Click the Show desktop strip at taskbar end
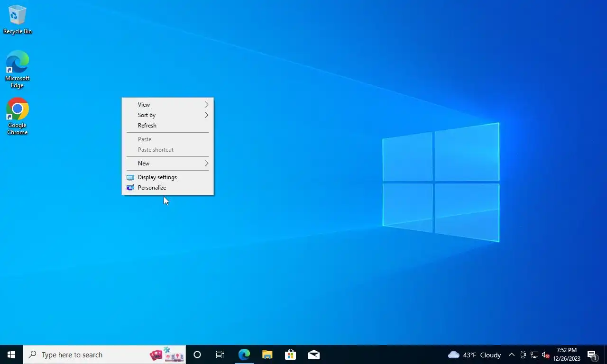Viewport: 607px width, 364px height. tap(606, 355)
